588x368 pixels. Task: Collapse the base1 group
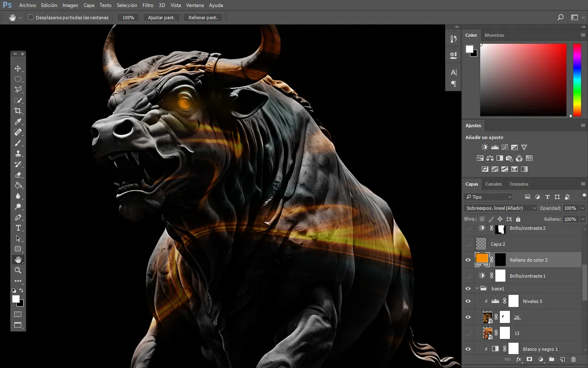click(476, 288)
